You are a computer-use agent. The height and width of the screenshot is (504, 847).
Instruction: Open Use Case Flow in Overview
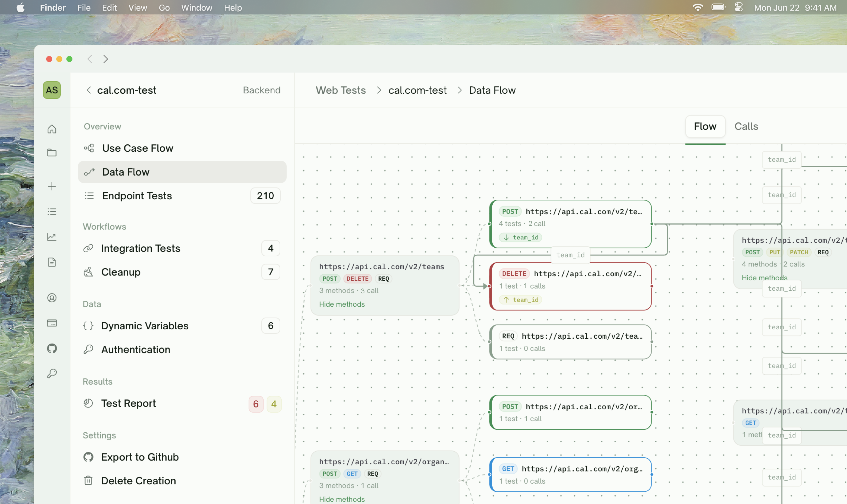pyautogui.click(x=182, y=148)
